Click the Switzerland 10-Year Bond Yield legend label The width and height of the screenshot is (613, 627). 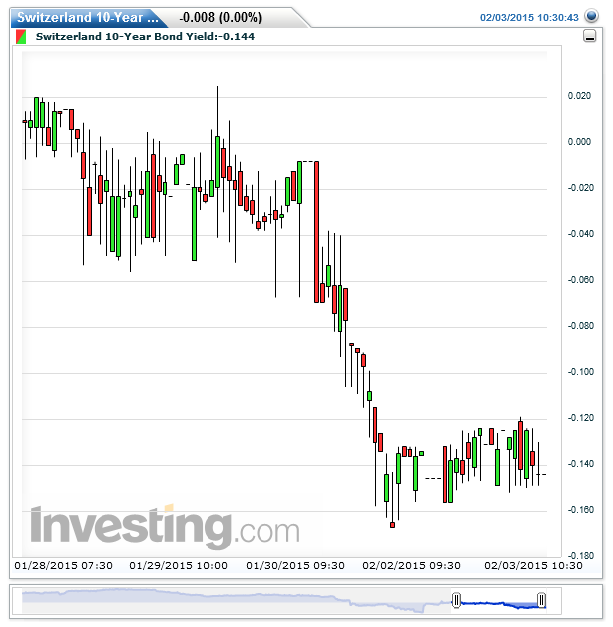click(145, 37)
